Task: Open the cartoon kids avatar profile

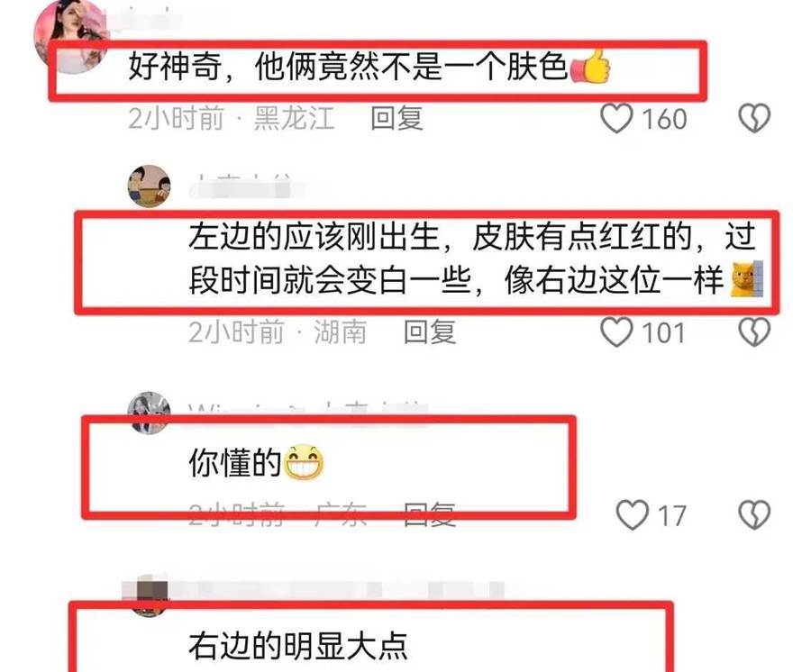Action: pos(149,186)
